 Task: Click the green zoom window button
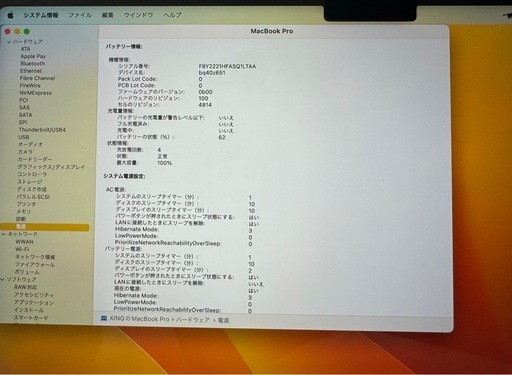(27, 32)
